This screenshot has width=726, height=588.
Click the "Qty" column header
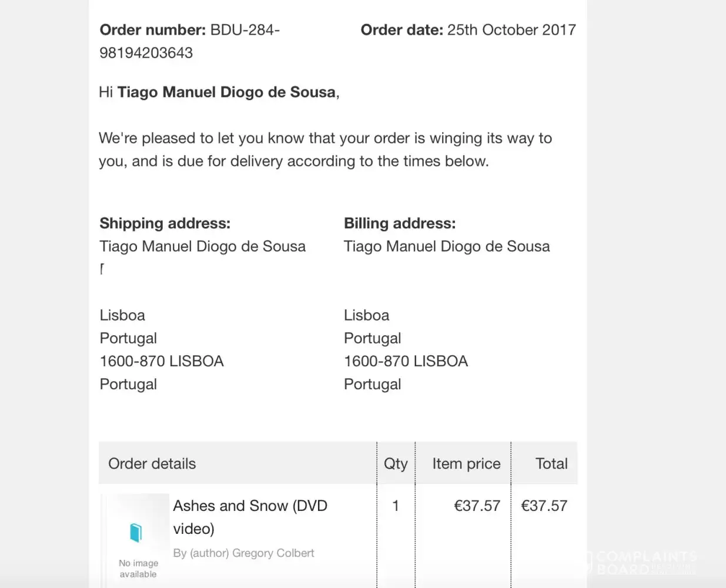[396, 464]
